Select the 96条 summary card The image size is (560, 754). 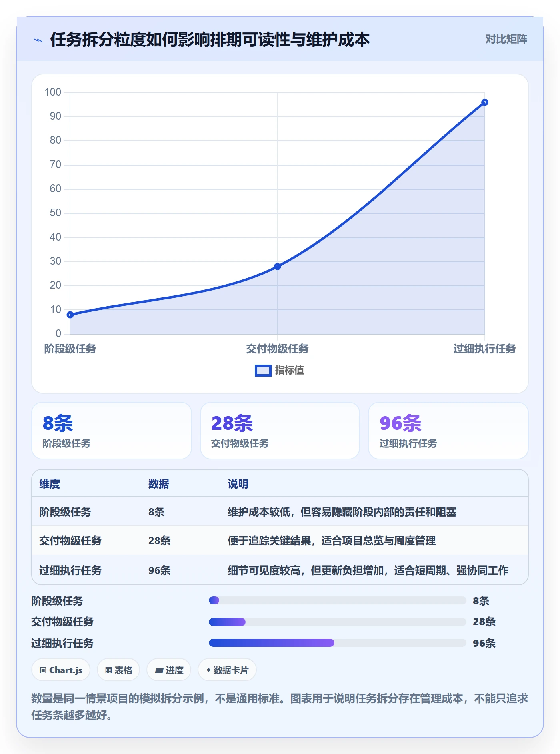[448, 431]
